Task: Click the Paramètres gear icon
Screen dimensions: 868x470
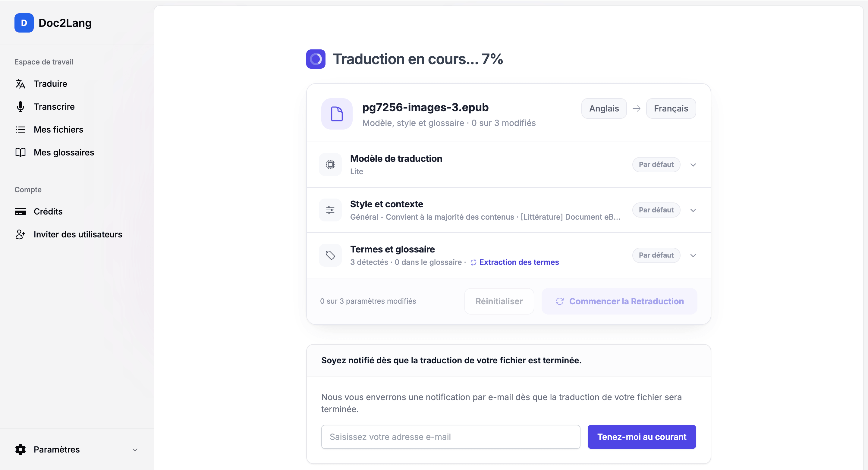Action: (20, 450)
